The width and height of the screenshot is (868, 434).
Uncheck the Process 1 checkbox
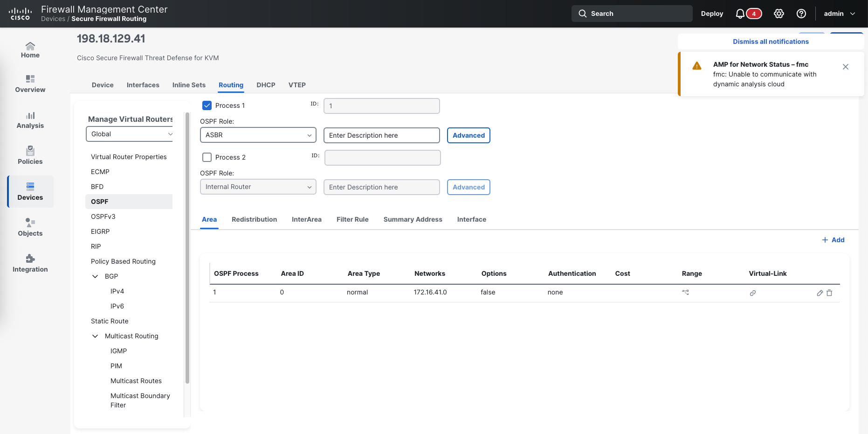[x=207, y=105]
